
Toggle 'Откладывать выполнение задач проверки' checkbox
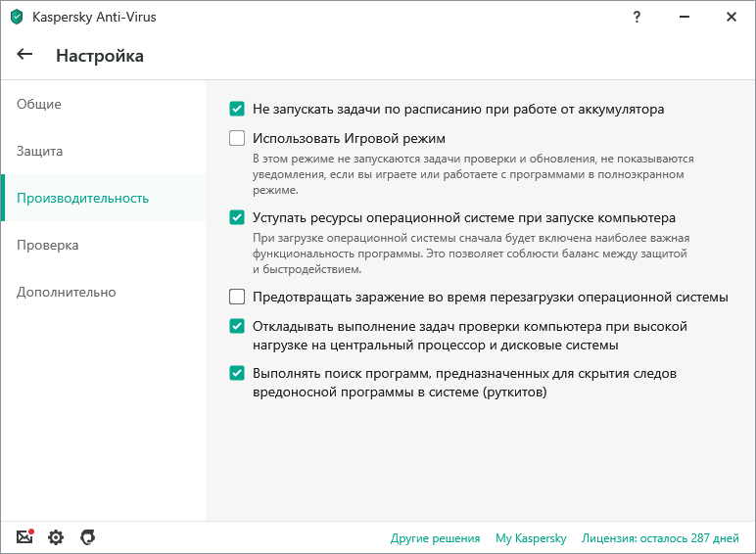(237, 327)
